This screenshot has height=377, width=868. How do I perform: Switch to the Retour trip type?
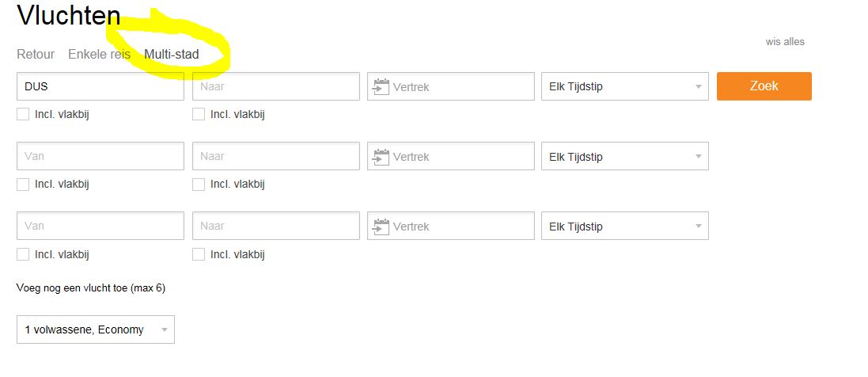tap(36, 55)
